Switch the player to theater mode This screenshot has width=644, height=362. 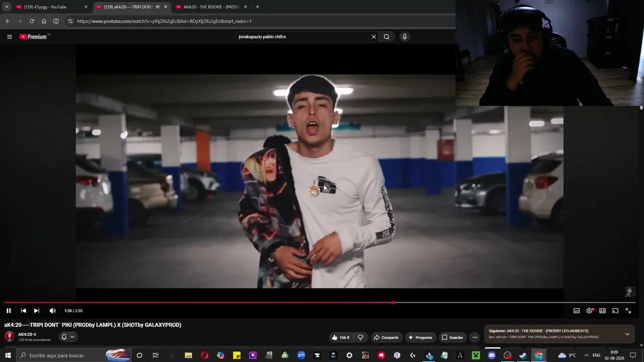(x=602, y=311)
